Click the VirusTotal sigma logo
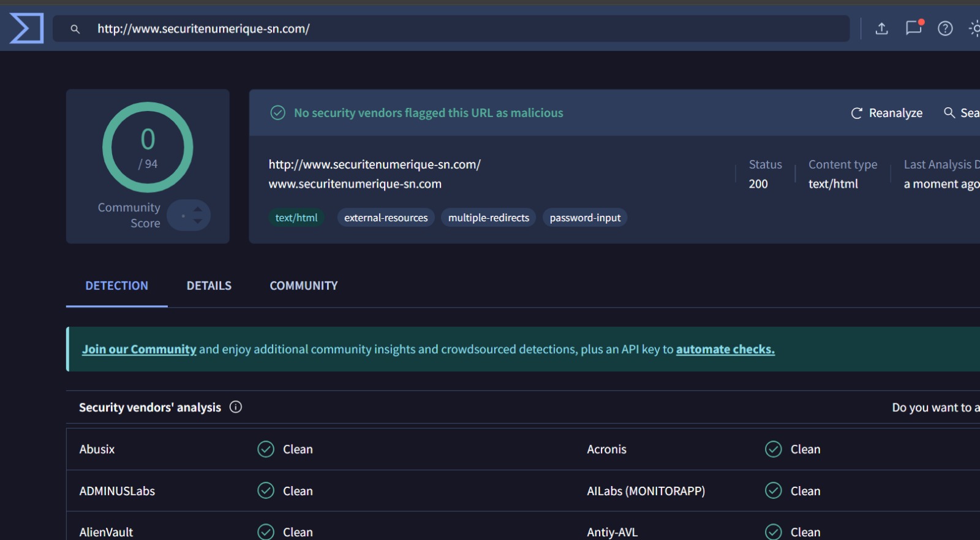This screenshot has width=980, height=540. pos(26,28)
